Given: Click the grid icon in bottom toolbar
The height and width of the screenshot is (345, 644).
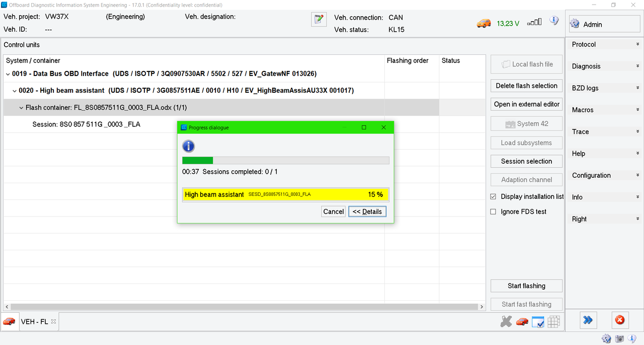Looking at the screenshot, I should [554, 321].
